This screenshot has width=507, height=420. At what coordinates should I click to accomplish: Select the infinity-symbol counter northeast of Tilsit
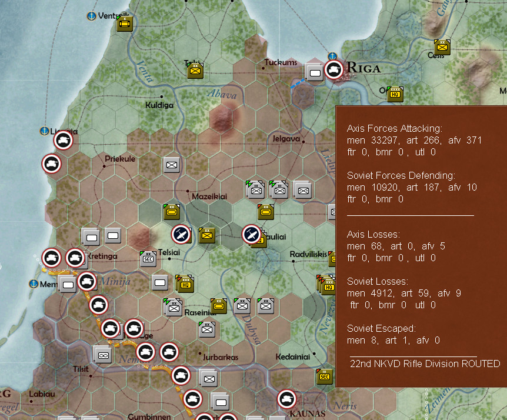[x=103, y=355]
